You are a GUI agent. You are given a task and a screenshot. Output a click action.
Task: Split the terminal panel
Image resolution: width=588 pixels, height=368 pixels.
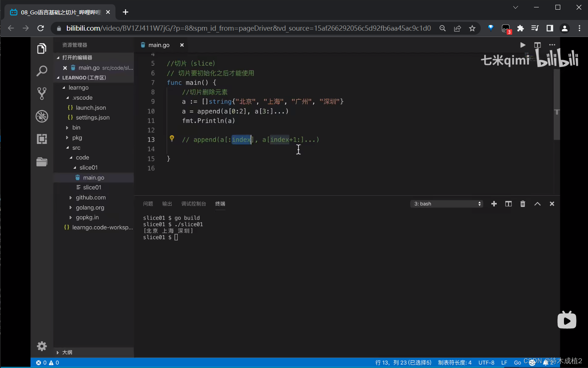coord(508,204)
